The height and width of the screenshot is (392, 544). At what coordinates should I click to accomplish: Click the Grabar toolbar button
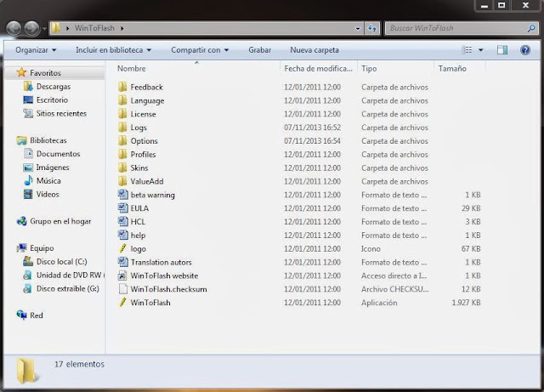pyautogui.click(x=259, y=50)
